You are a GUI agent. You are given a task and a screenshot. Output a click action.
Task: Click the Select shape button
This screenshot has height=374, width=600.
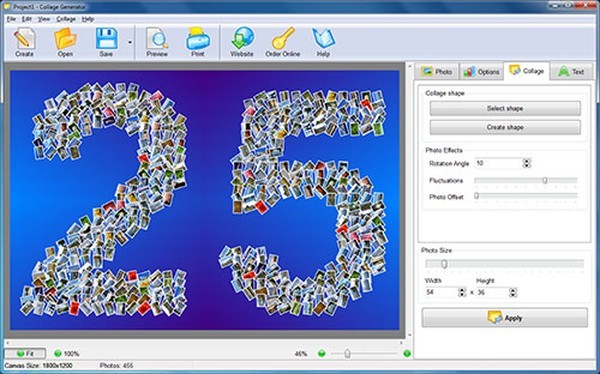click(x=505, y=108)
